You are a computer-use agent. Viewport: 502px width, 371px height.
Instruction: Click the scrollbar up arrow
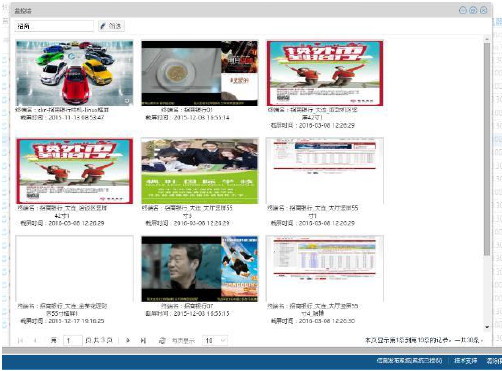487,39
